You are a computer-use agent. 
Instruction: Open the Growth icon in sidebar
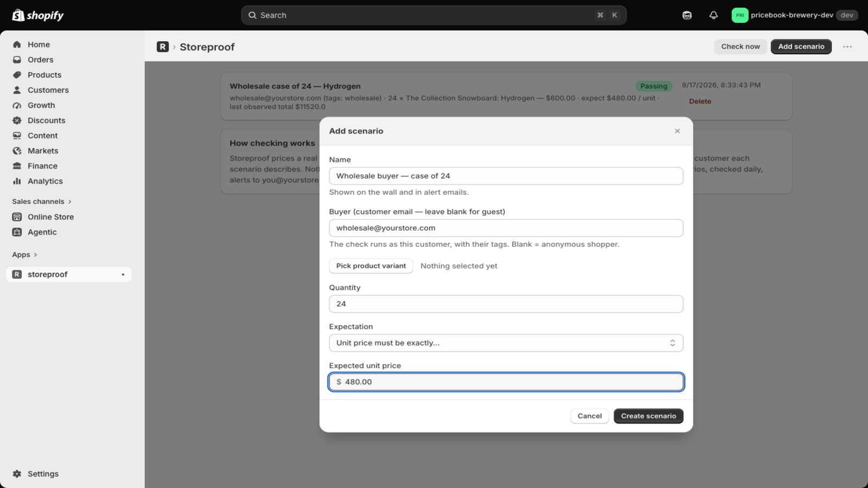[17, 105]
